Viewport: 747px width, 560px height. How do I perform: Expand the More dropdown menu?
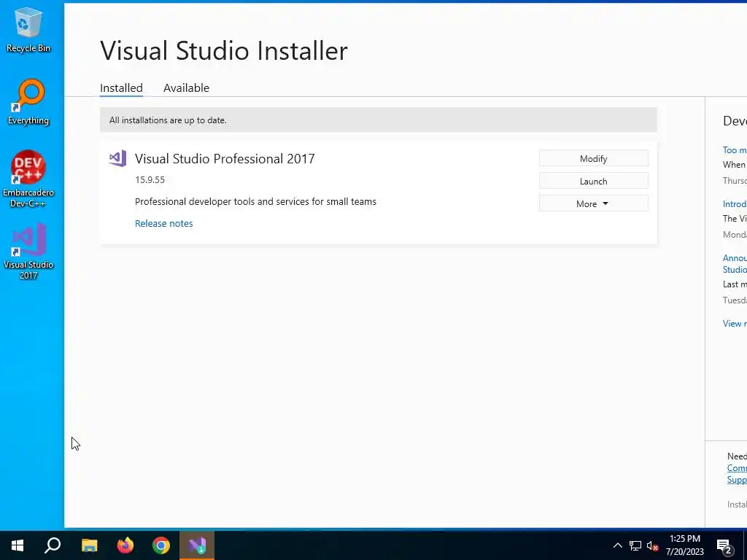[594, 203]
